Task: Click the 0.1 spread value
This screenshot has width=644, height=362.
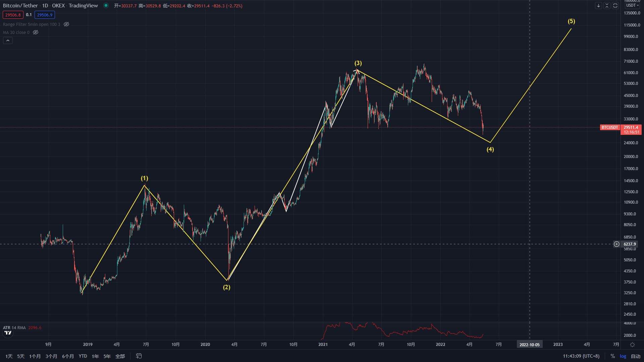Action: 29,15
